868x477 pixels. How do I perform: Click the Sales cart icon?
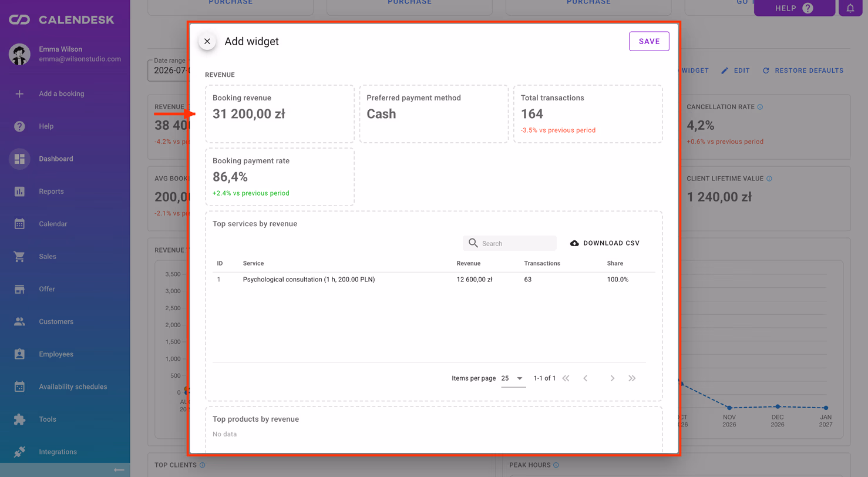click(19, 257)
